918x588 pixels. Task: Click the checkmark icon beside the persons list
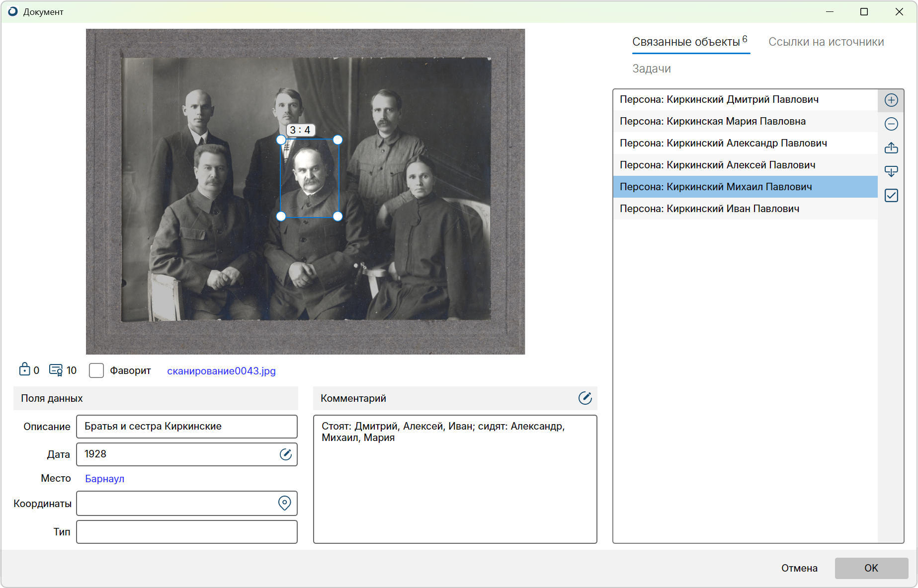tap(891, 195)
